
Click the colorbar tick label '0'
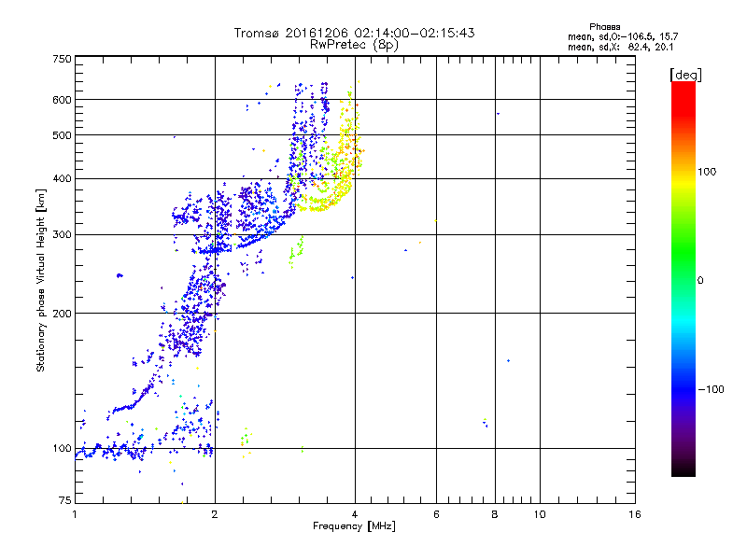(x=700, y=281)
